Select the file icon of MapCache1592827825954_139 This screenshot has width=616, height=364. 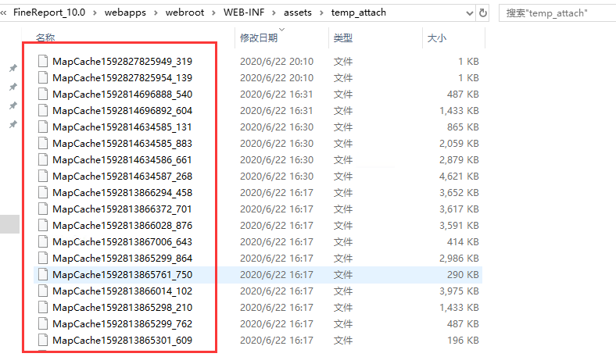(43, 78)
